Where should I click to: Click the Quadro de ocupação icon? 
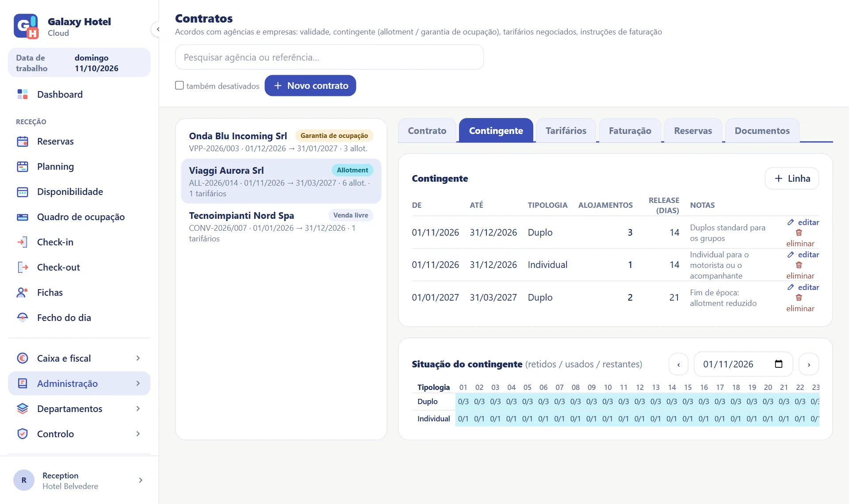point(23,217)
